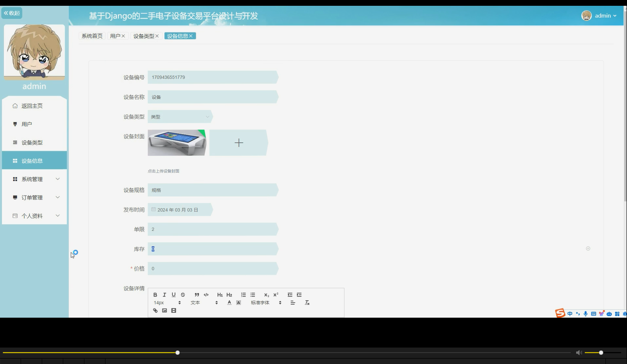Decrease indent in the editor
Image resolution: width=627 pixels, height=364 pixels.
290,295
